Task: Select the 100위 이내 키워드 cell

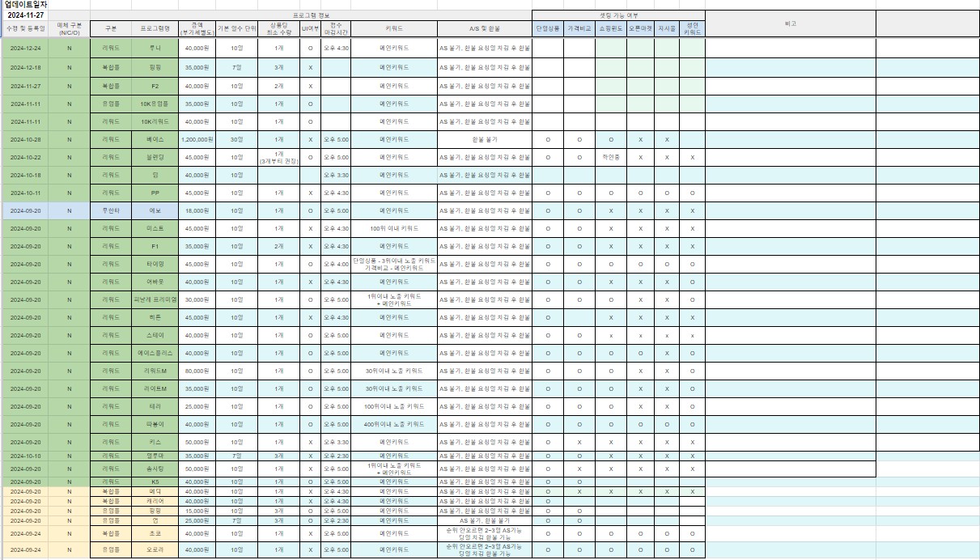Action: [x=394, y=228]
